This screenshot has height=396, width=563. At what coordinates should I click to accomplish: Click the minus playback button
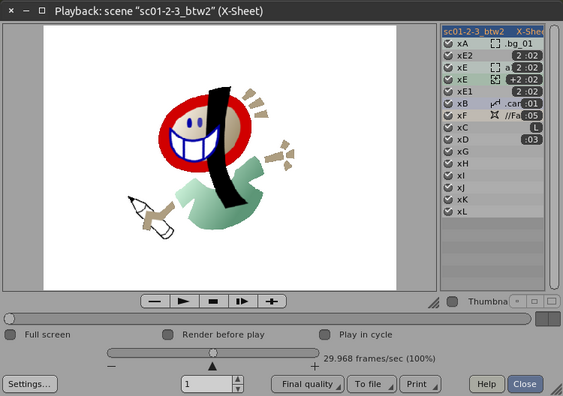[155, 301]
